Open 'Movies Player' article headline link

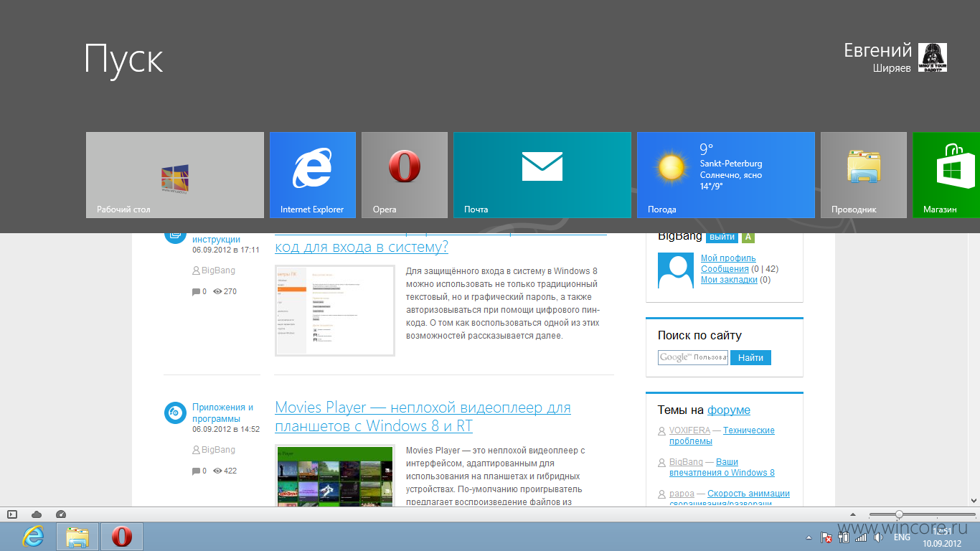click(423, 417)
